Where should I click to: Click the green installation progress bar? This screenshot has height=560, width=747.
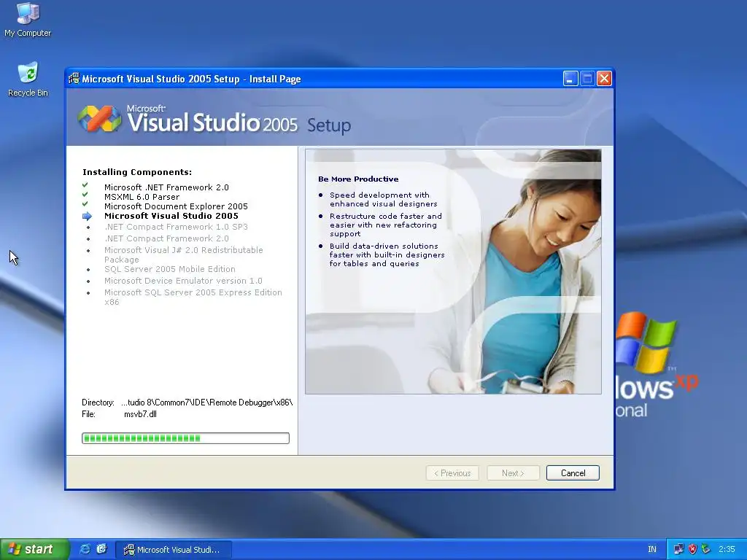pyautogui.click(x=185, y=438)
